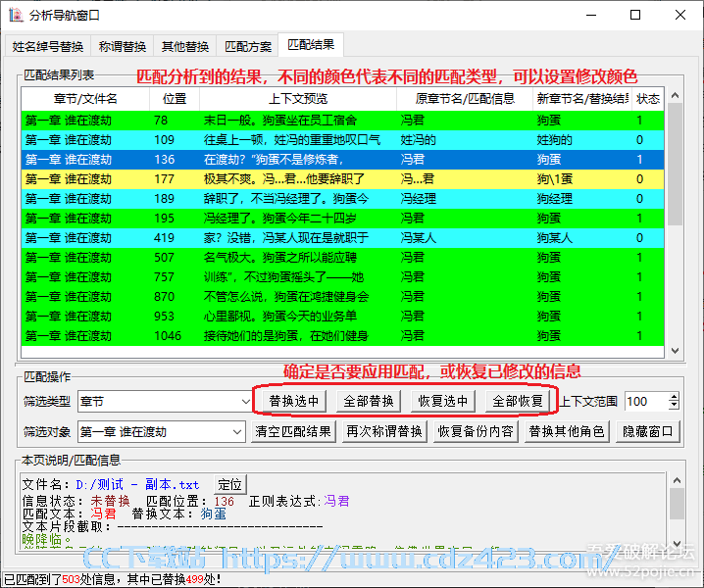Click the 上下文预览 column header
The image size is (704, 588).
(298, 99)
